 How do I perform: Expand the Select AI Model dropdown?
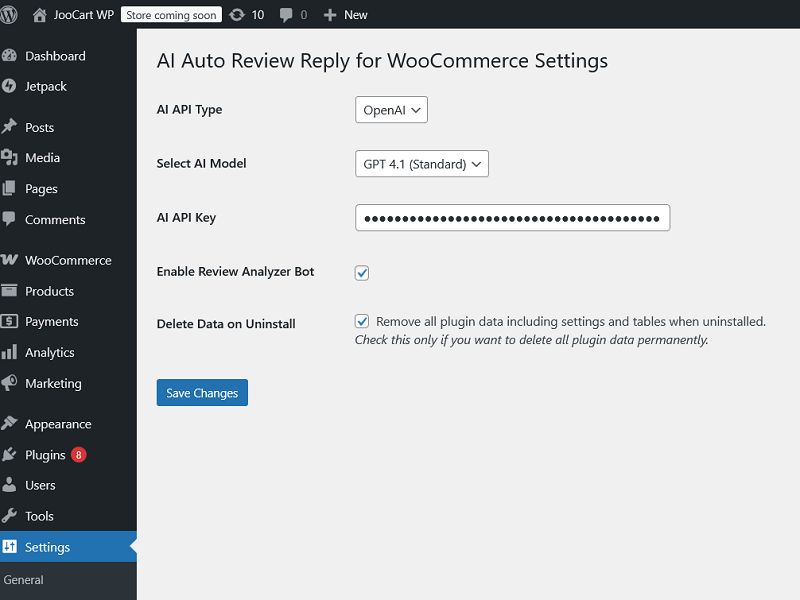pyautogui.click(x=421, y=164)
